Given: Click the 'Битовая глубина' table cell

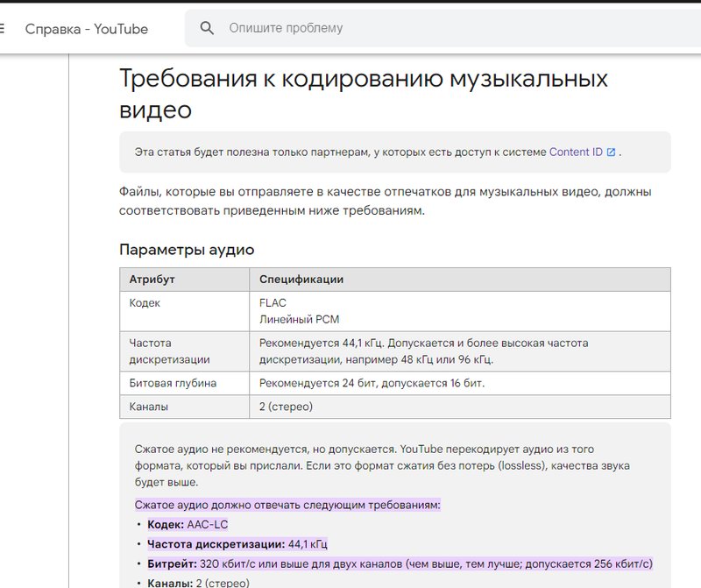Looking at the screenshot, I should pyautogui.click(x=184, y=383).
